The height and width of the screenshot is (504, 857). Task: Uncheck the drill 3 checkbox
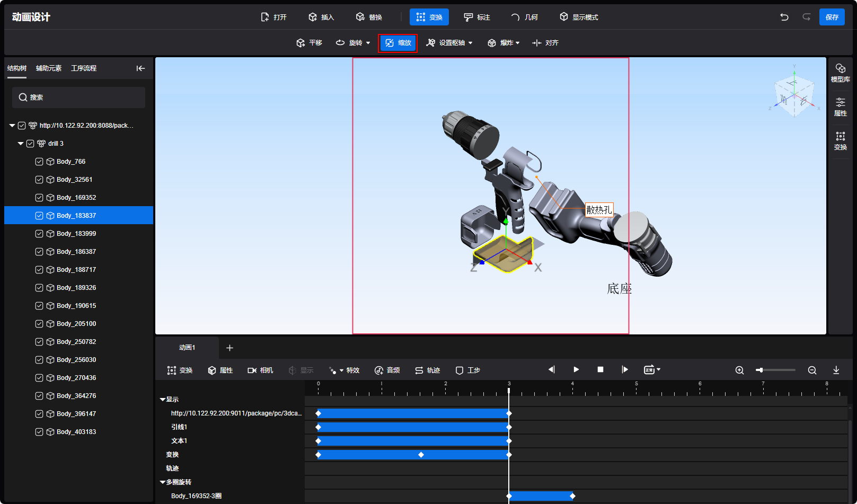click(30, 144)
